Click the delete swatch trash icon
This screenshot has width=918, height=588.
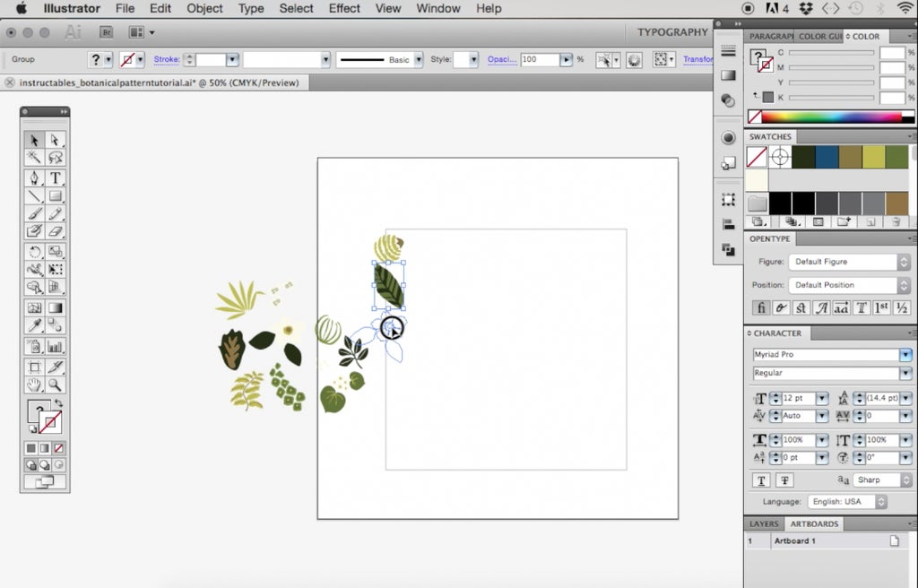tap(896, 221)
